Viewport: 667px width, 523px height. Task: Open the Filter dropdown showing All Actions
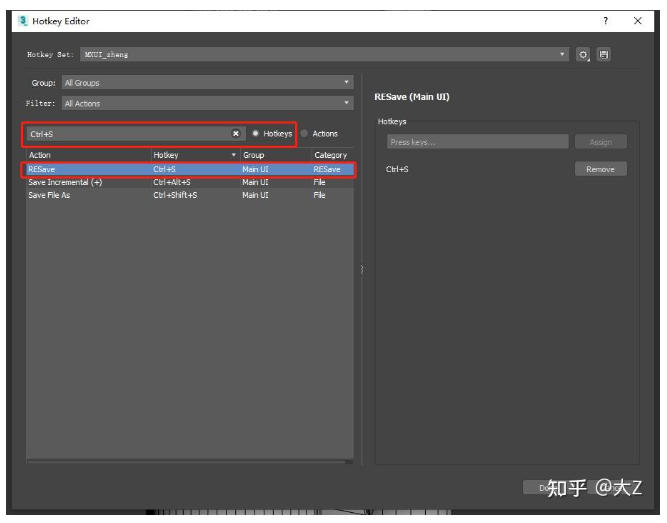(x=207, y=103)
